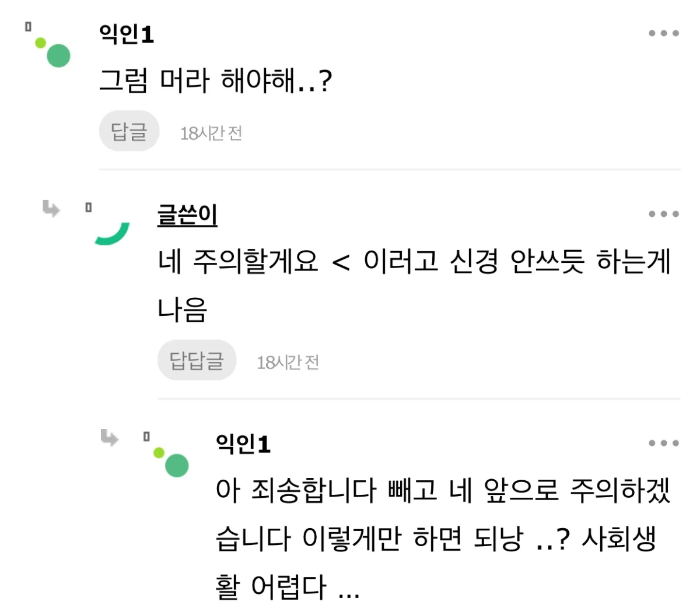
Task: Click the 익인1 username on the top comment
Action: pos(127,34)
